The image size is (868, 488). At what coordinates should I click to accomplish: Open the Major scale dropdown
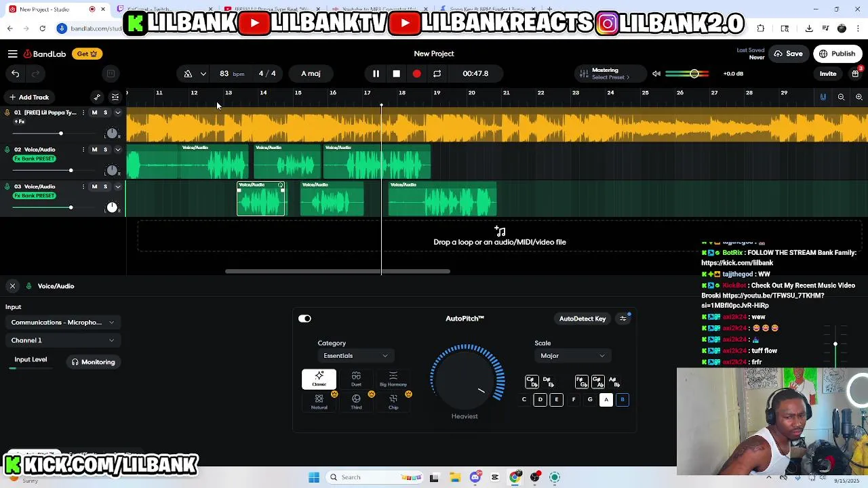[572, 356]
